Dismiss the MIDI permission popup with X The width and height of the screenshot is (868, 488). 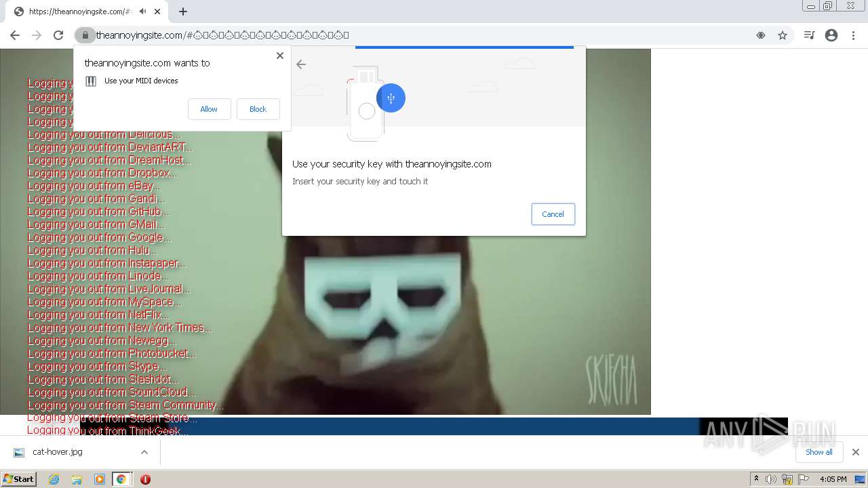click(x=279, y=56)
